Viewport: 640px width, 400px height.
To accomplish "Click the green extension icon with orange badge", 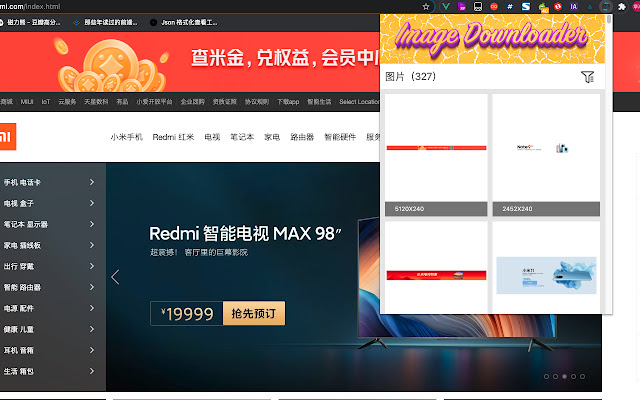I will click(543, 7).
